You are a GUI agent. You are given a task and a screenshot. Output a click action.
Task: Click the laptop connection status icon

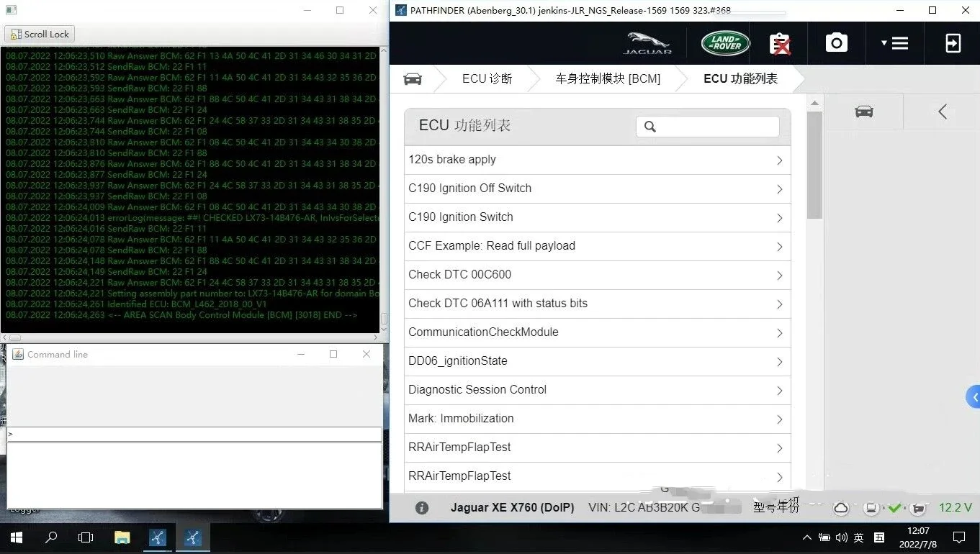[x=871, y=508]
